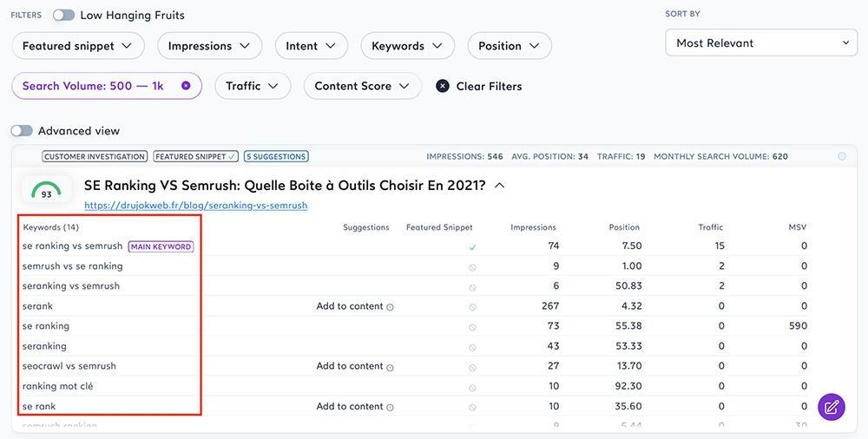Click featured snippet icon for ranking mot clé
868x439 pixels.
472,388
